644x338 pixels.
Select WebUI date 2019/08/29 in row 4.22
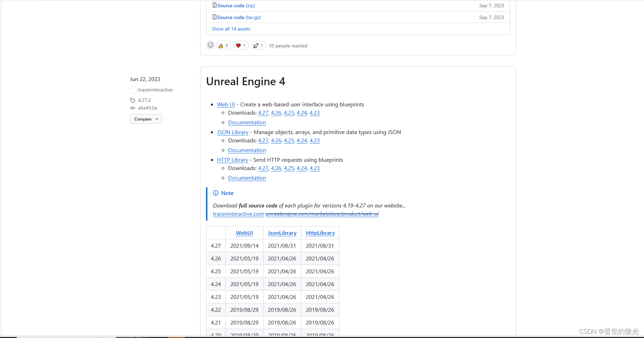pyautogui.click(x=244, y=310)
